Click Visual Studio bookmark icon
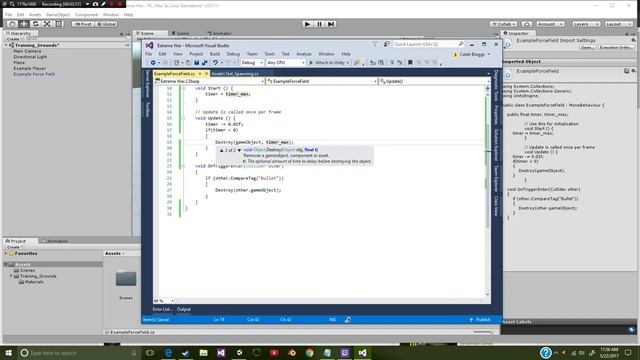640x360 pixels. [x=410, y=63]
